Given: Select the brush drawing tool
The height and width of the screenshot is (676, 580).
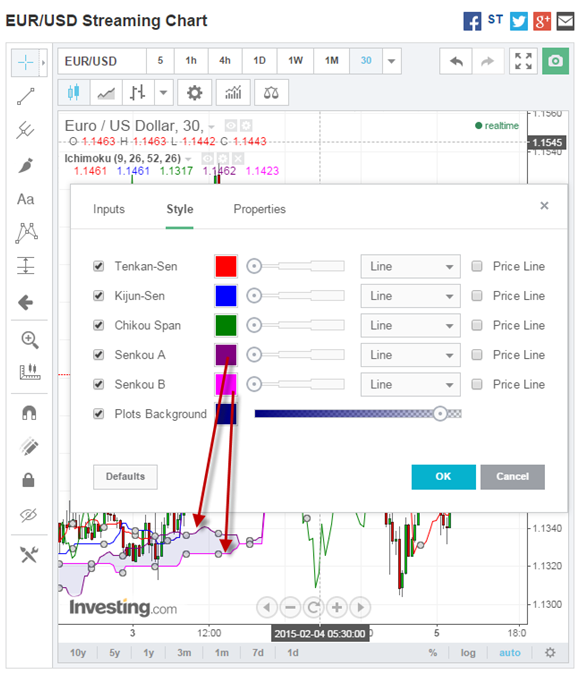Looking at the screenshot, I should (26, 165).
